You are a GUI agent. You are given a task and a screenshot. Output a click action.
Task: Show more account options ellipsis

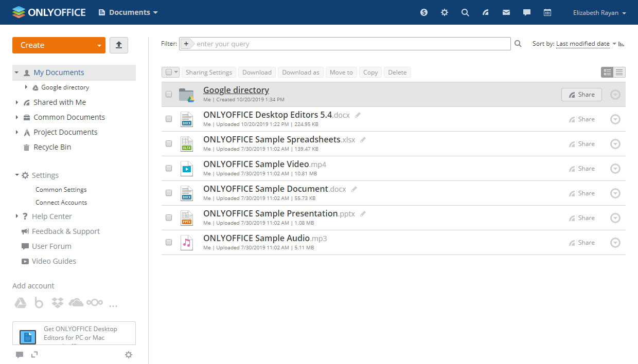tap(113, 306)
